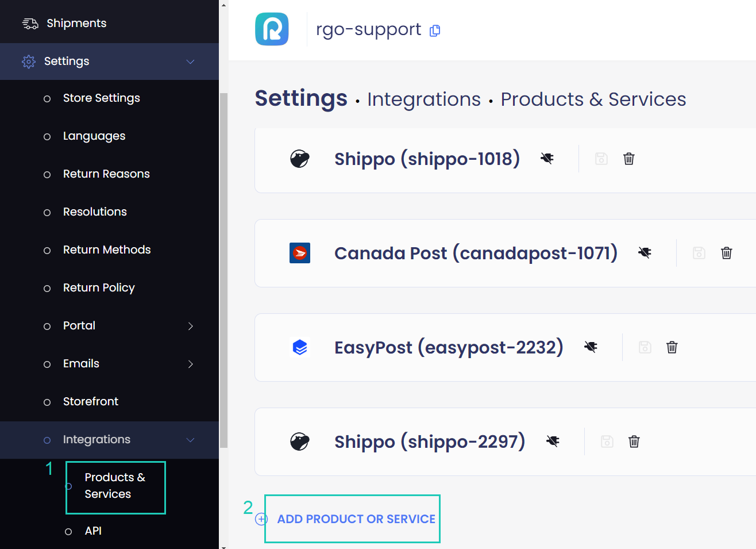Toggle the connection plug on Shippo (shippo-1018)
Screen dimensions: 756x549
(x=547, y=158)
